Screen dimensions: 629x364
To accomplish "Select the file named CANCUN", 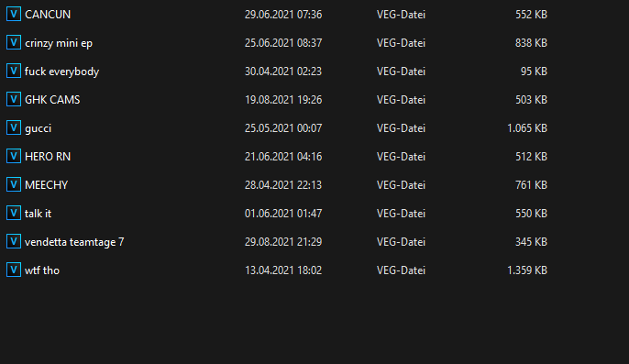I will 48,15.
